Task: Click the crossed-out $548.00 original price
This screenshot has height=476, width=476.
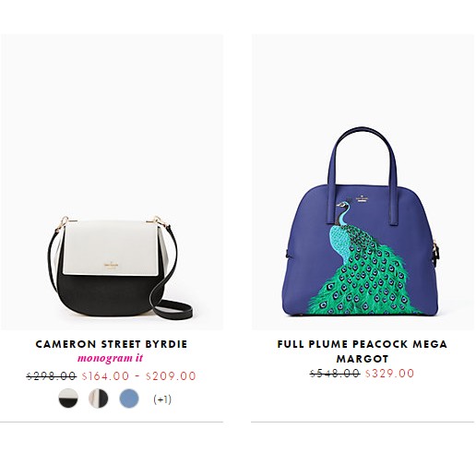Action: tap(335, 374)
